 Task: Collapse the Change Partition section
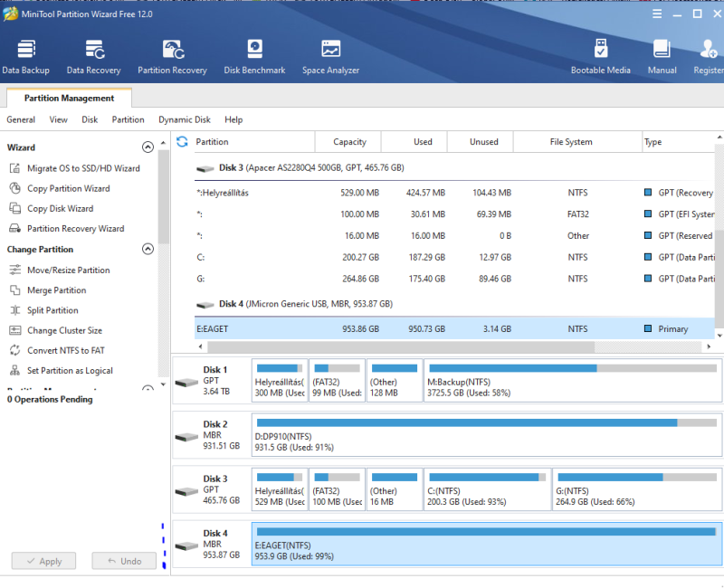pyautogui.click(x=148, y=250)
